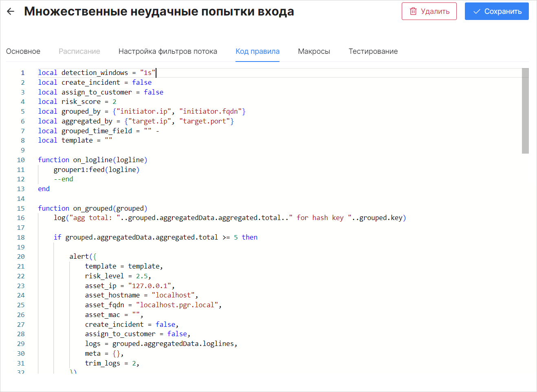Click line number 10 in the gutter
The width and height of the screenshot is (537, 392).
pos(21,160)
